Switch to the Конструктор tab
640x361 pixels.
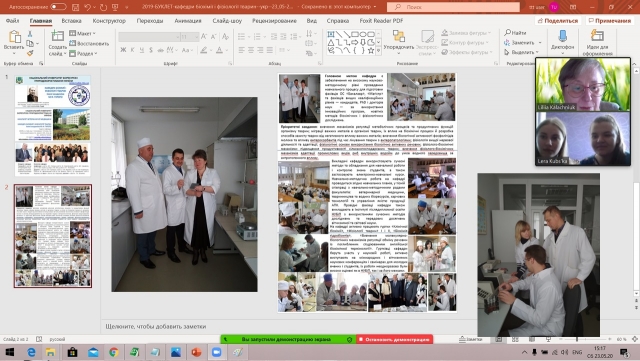109,20
